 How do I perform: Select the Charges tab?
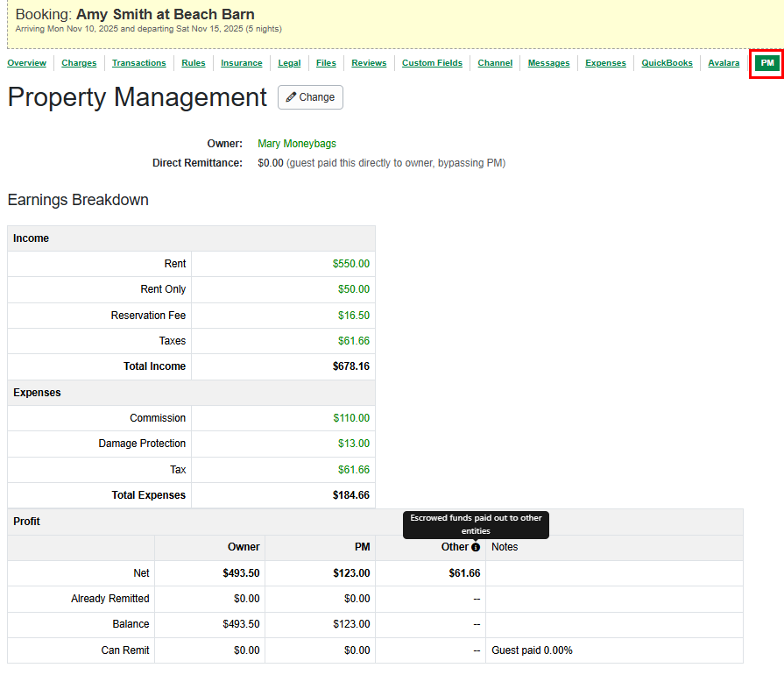coord(79,63)
